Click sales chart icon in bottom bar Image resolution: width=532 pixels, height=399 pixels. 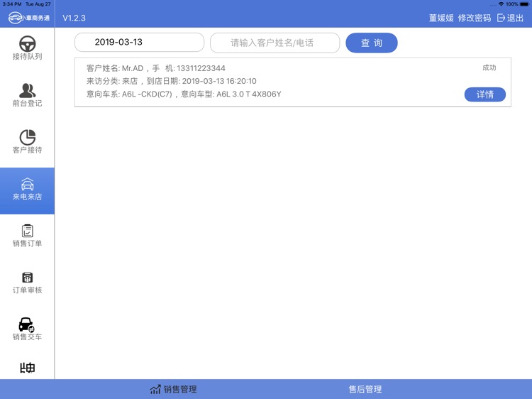tap(155, 389)
